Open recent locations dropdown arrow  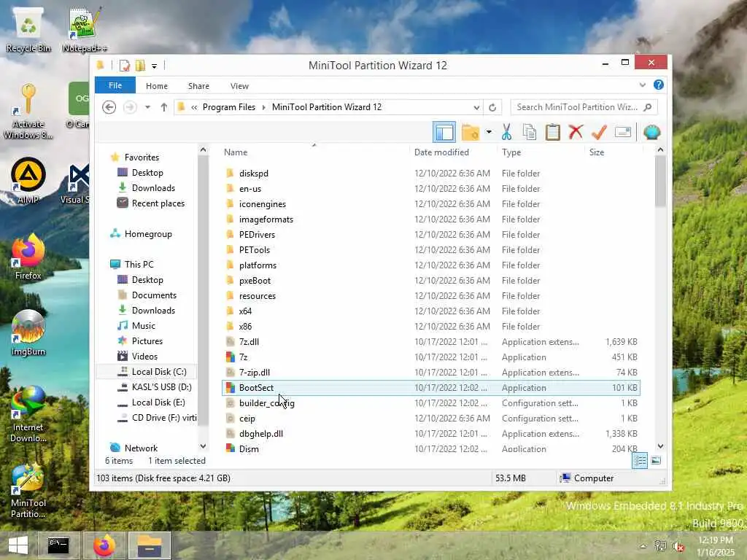(x=147, y=107)
